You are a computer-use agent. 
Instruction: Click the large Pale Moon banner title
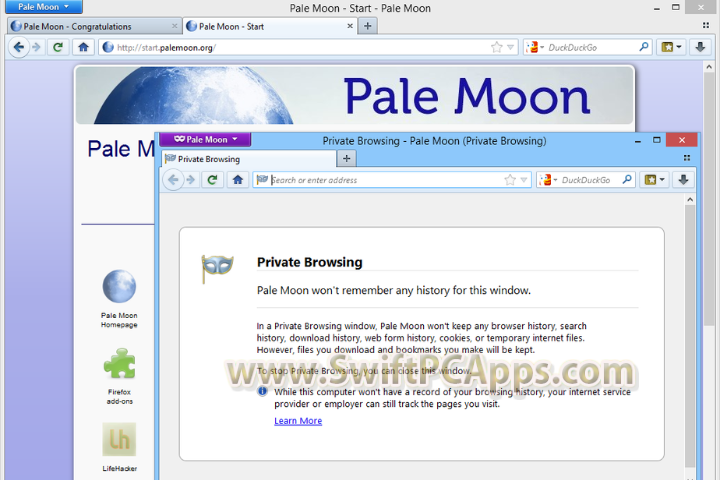[467, 96]
